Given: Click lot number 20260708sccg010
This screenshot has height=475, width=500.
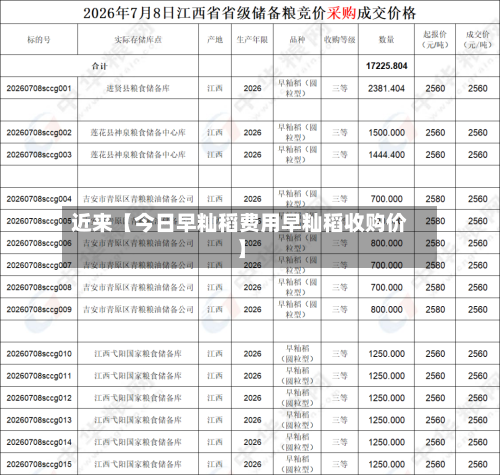Looking at the screenshot, I should (39, 354).
